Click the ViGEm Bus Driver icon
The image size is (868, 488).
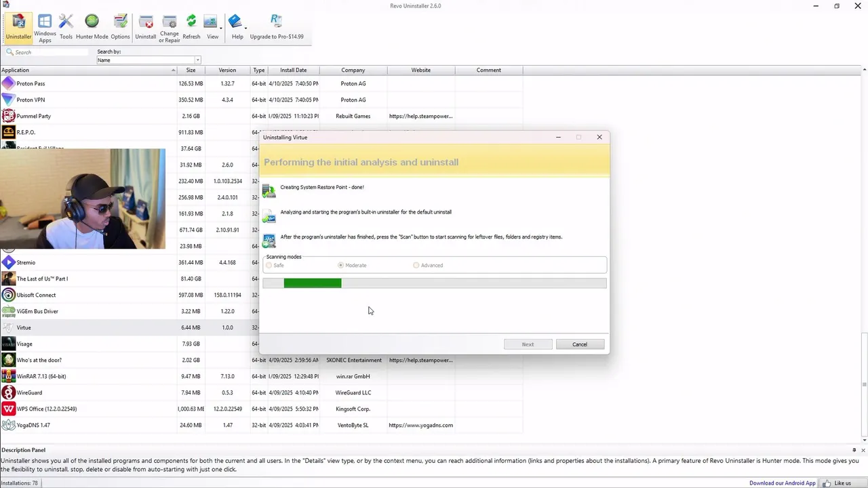pos(8,311)
